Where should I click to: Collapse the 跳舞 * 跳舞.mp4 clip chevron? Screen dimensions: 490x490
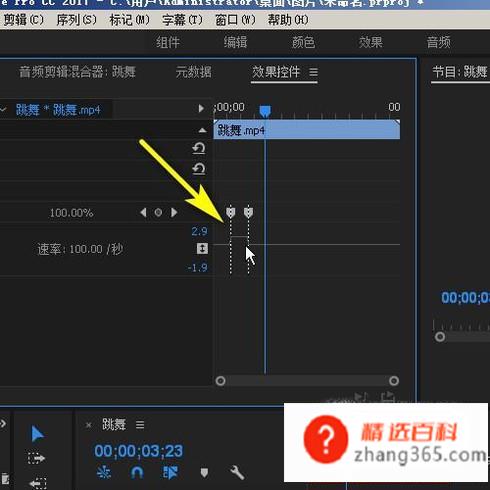pos(3,109)
